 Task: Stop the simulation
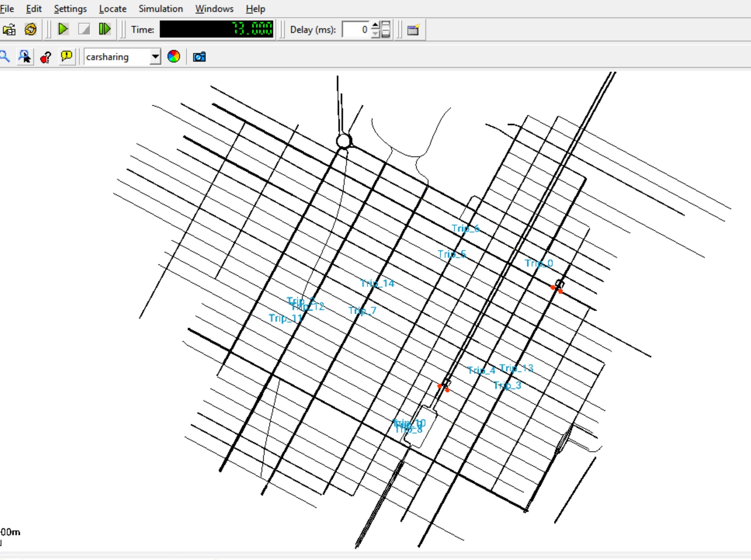[84, 29]
